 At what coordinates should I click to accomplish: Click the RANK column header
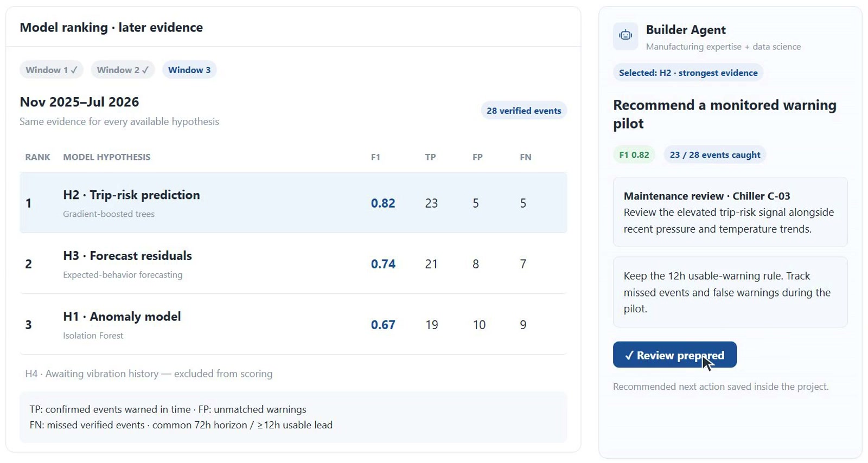(37, 157)
